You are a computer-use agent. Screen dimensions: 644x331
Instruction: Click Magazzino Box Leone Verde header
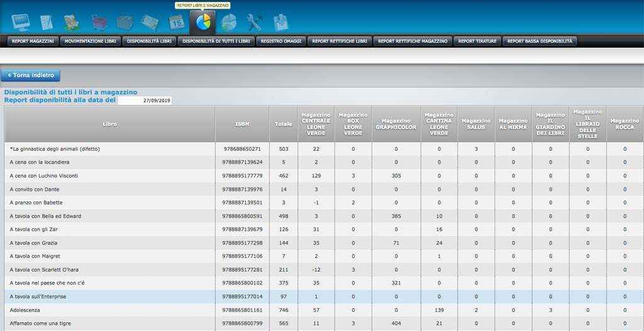[353, 124]
